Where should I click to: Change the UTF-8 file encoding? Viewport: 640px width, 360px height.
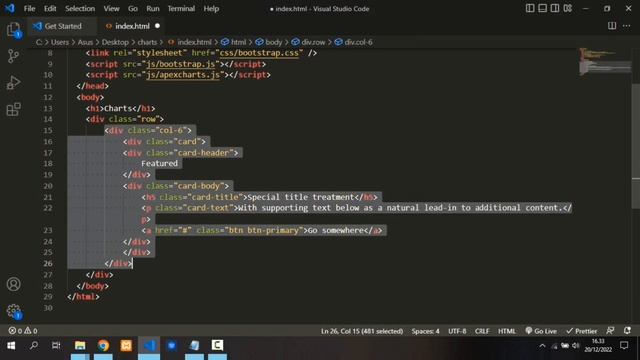[457, 331]
